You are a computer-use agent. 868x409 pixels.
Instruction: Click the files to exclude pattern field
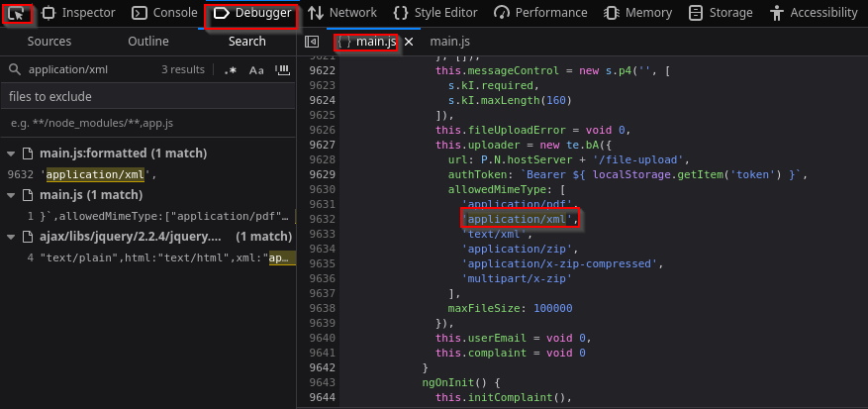pyautogui.click(x=148, y=124)
